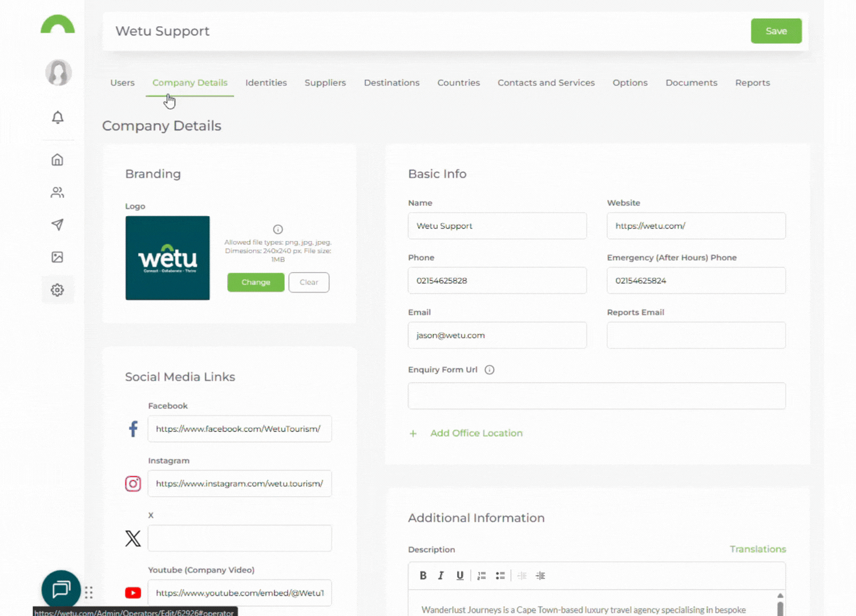The image size is (856, 616).
Task: Open the chat support bubble
Action: 61,589
